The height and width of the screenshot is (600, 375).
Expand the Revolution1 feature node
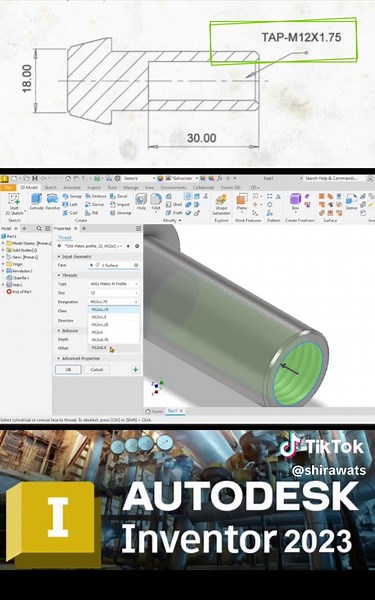(3, 271)
